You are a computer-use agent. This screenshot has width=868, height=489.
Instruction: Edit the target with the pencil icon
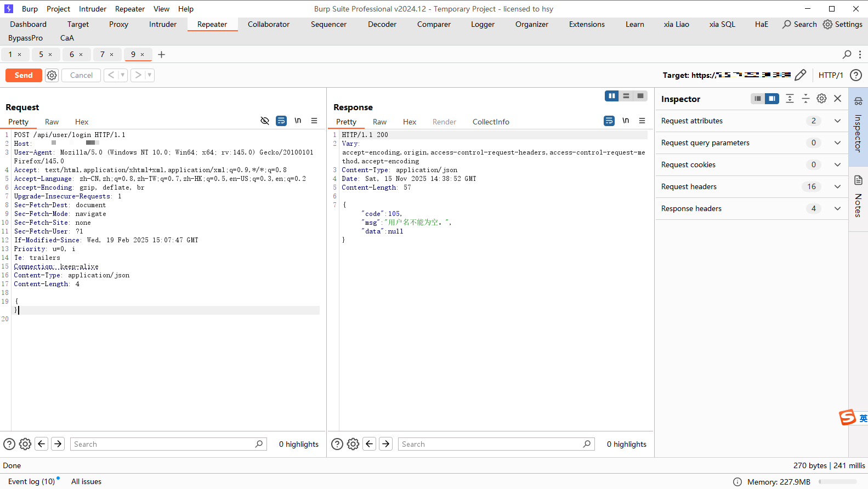pyautogui.click(x=801, y=75)
